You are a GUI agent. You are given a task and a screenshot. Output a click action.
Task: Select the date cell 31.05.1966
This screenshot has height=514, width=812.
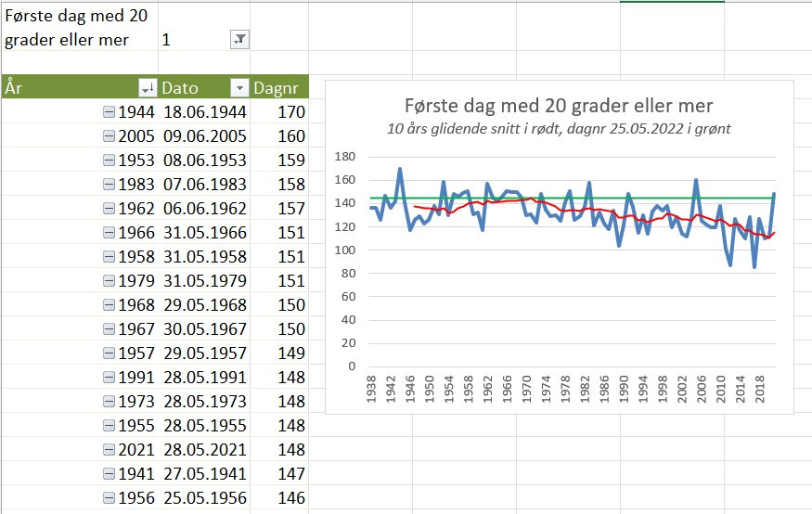204,232
